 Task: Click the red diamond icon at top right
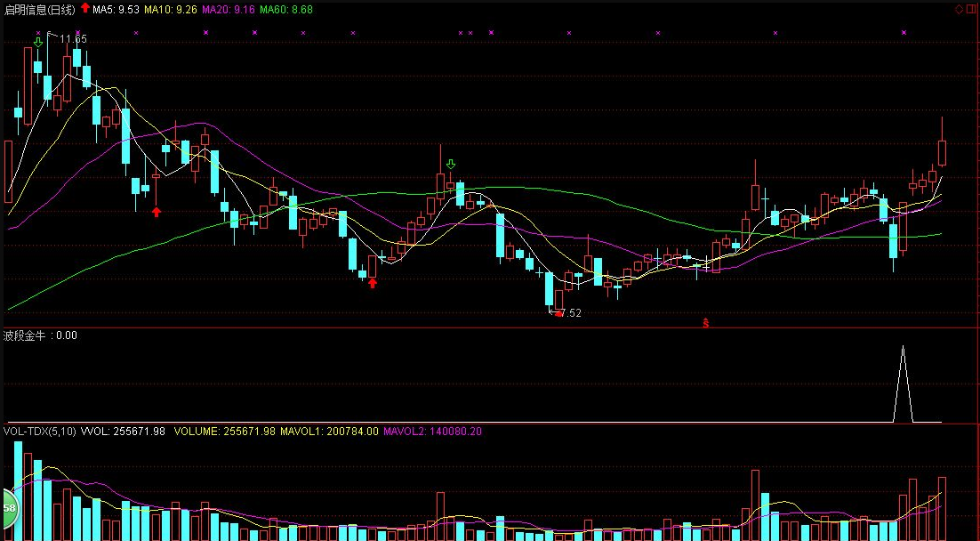(960, 9)
